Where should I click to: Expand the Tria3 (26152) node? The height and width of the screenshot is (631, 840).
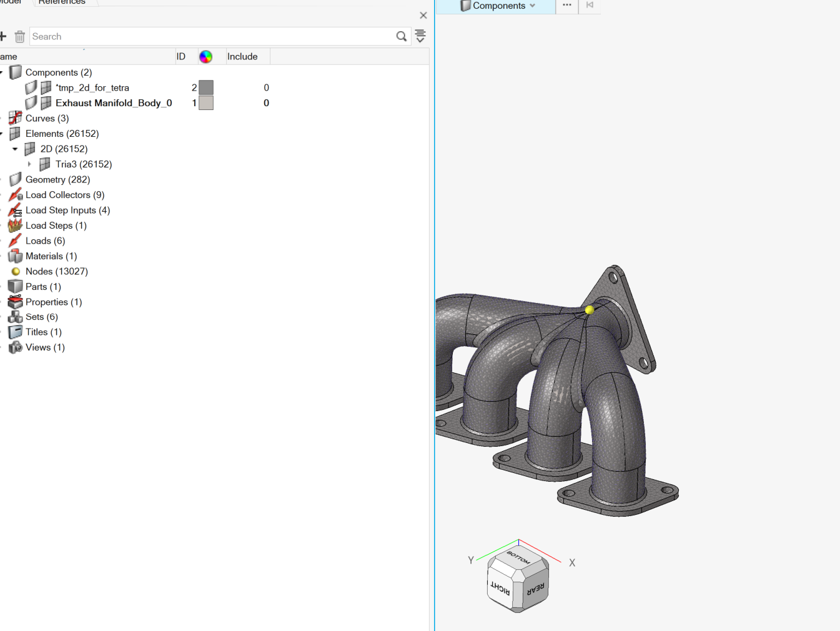pos(29,164)
